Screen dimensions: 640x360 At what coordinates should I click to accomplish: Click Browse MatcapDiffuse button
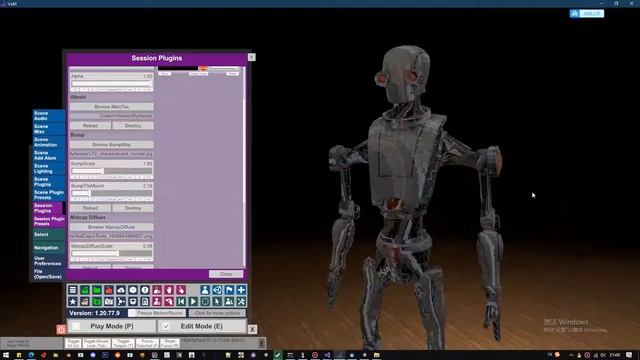[x=111, y=227]
